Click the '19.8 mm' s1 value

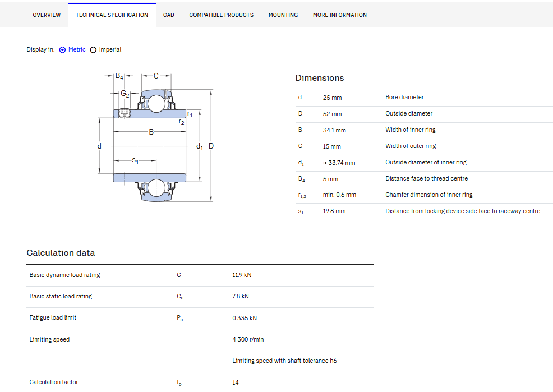click(x=334, y=211)
